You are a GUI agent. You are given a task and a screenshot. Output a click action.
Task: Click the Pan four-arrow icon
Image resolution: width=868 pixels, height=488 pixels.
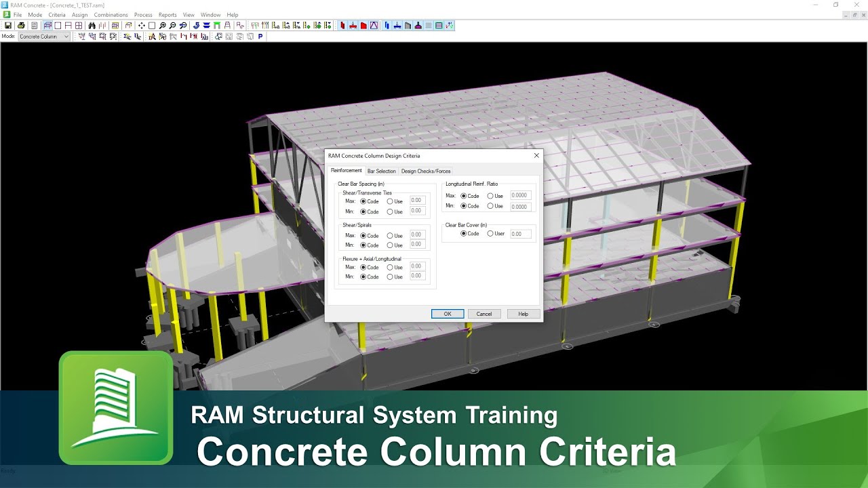coord(141,26)
